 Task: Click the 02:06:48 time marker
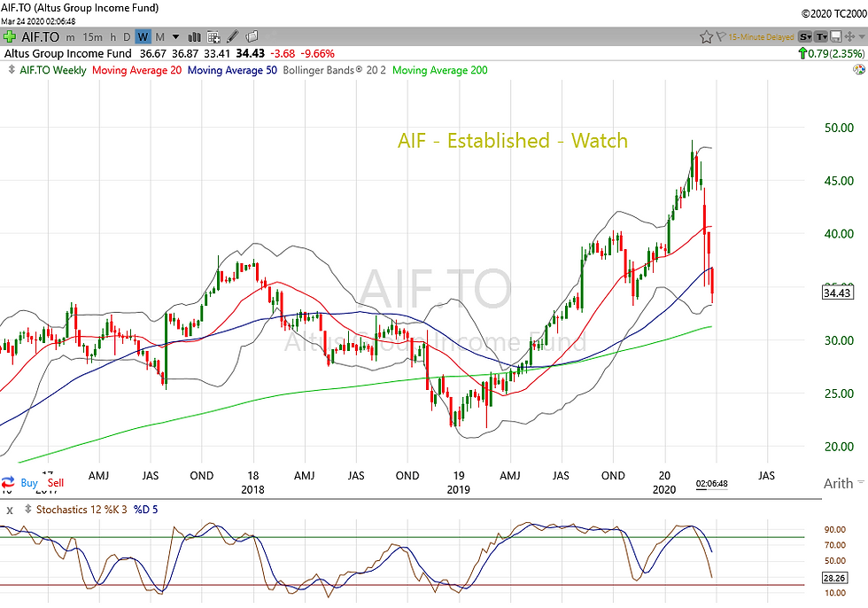click(x=711, y=483)
